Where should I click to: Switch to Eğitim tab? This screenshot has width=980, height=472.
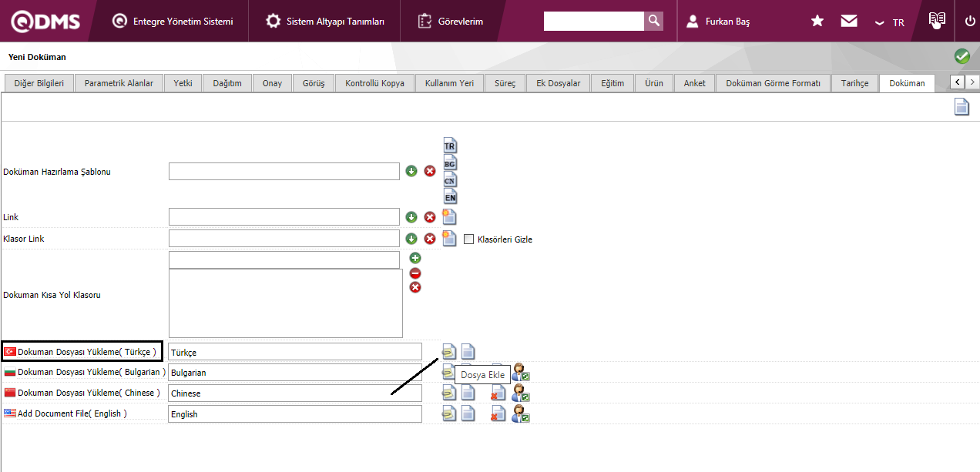coord(612,83)
